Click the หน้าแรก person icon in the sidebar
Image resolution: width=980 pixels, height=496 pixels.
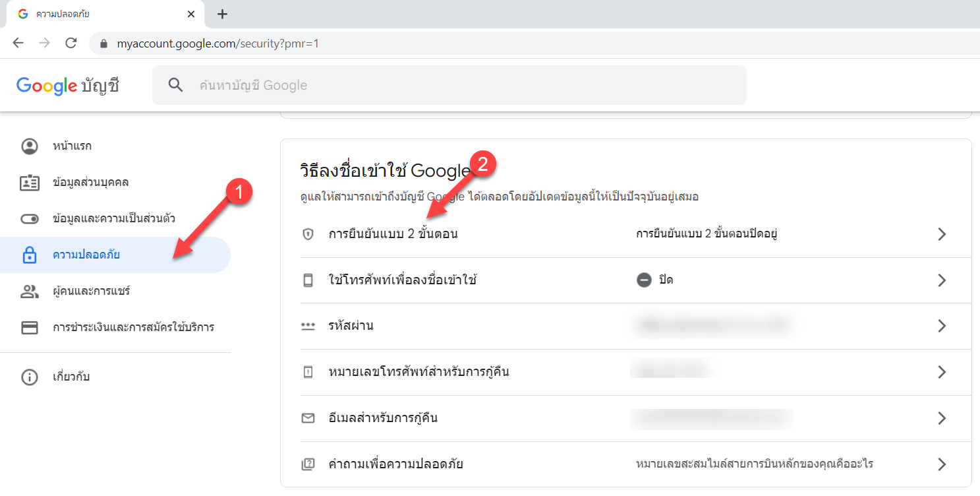(30, 146)
